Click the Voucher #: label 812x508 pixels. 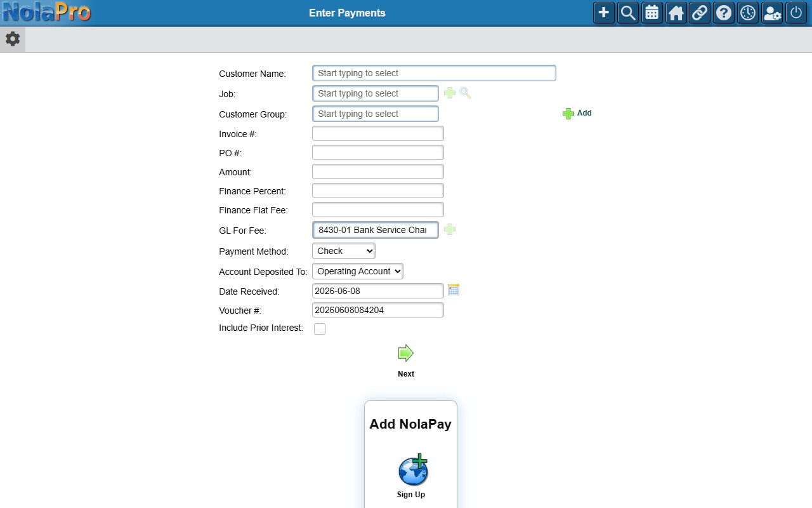[240, 311]
